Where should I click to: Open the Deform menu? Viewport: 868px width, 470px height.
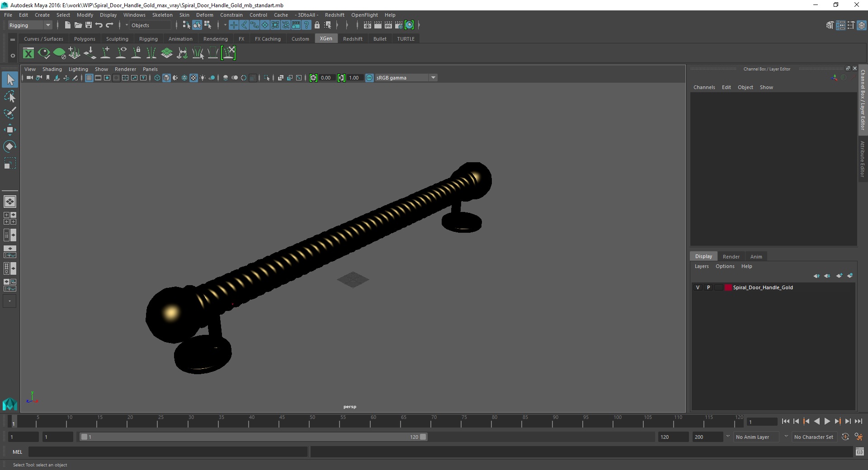pos(204,15)
